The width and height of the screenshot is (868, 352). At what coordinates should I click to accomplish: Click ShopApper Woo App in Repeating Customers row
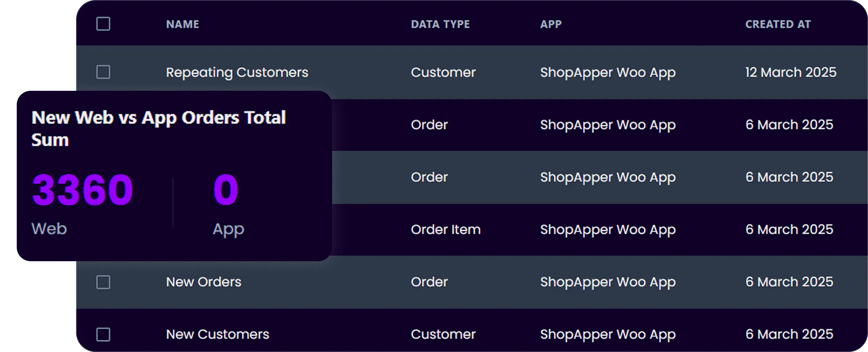point(608,73)
